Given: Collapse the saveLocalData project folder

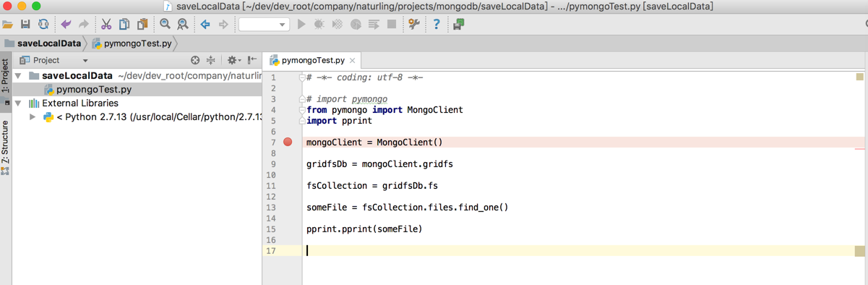Looking at the screenshot, I should point(19,76).
